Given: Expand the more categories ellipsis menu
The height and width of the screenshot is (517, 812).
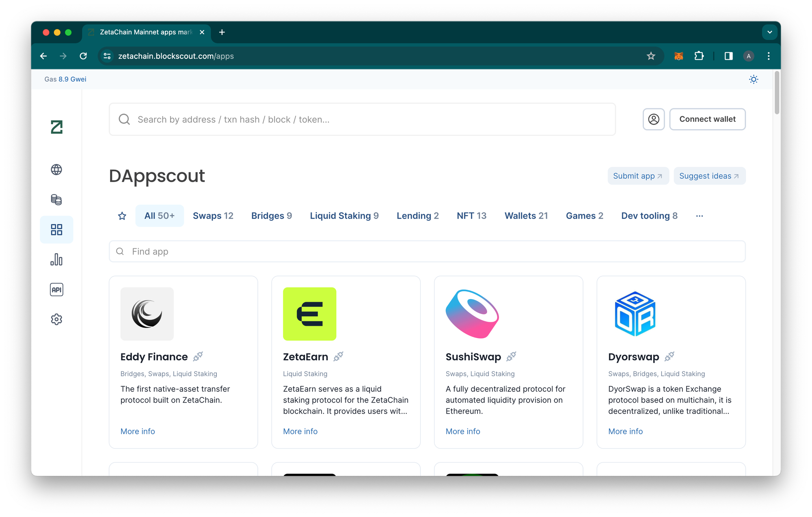Looking at the screenshot, I should [x=699, y=216].
